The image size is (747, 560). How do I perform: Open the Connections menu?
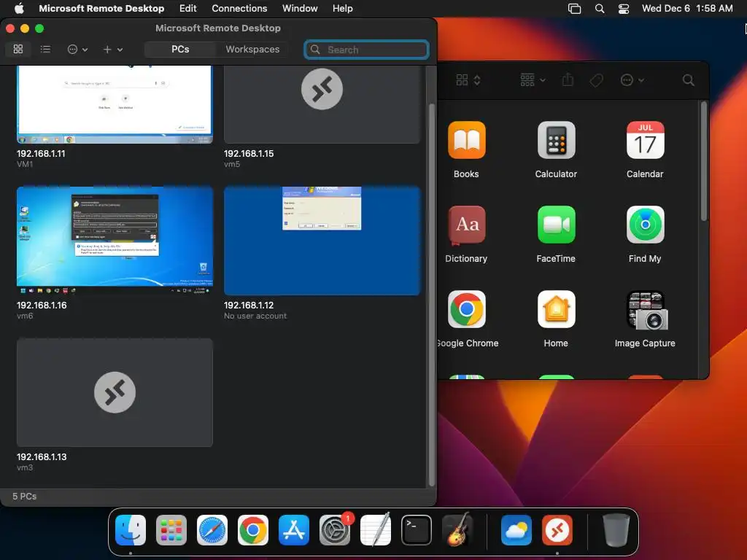pyautogui.click(x=239, y=8)
